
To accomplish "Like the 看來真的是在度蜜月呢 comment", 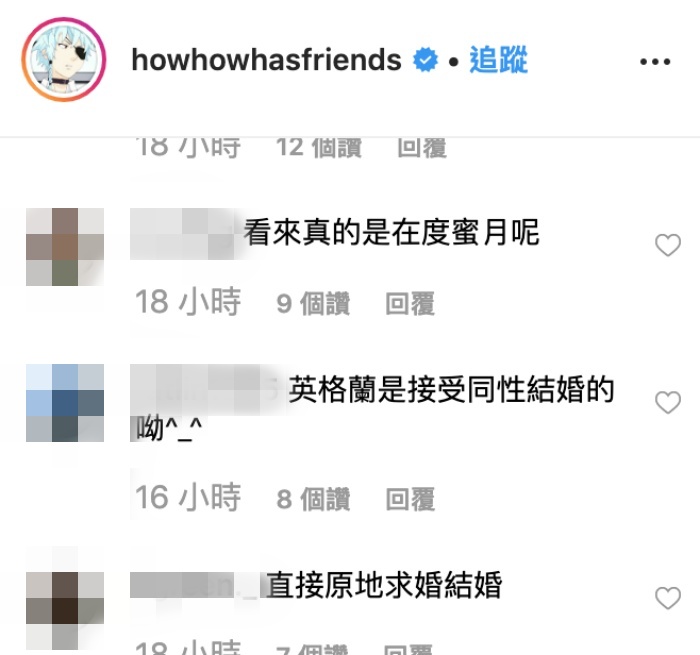I will click(668, 245).
